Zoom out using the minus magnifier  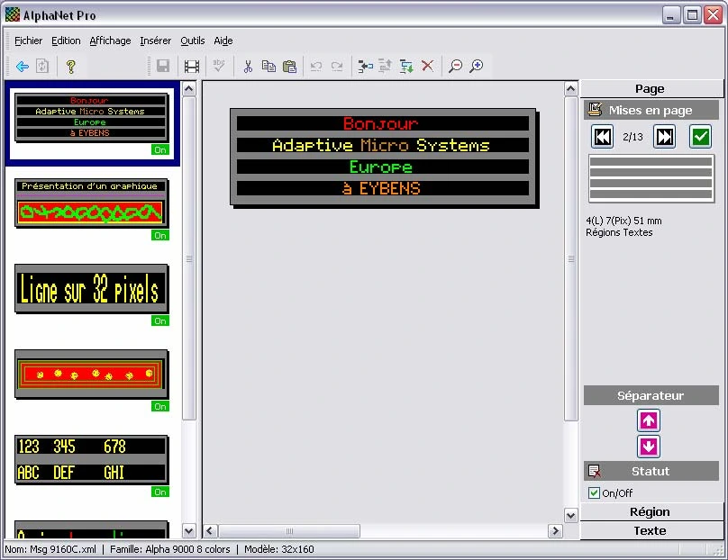point(456,67)
